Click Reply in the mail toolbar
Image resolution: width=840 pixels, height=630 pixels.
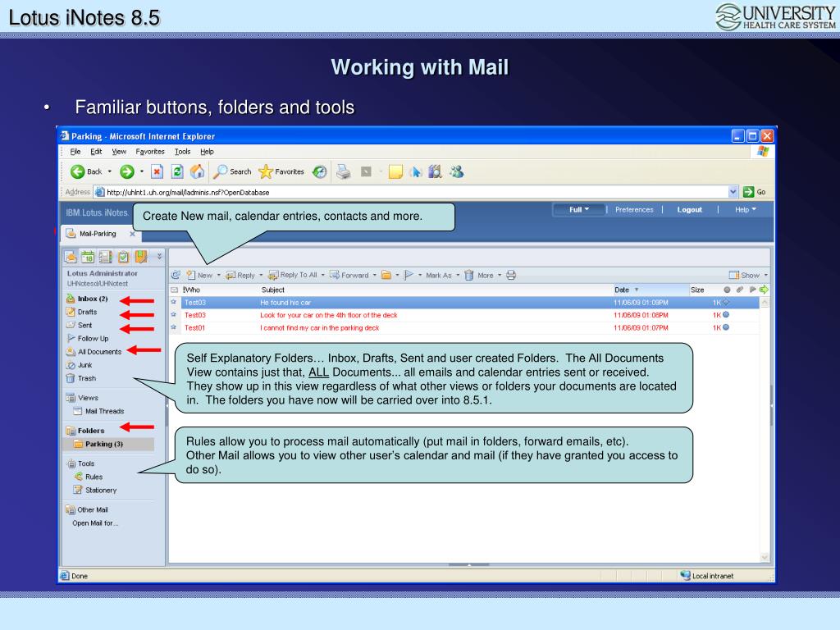pos(240,275)
